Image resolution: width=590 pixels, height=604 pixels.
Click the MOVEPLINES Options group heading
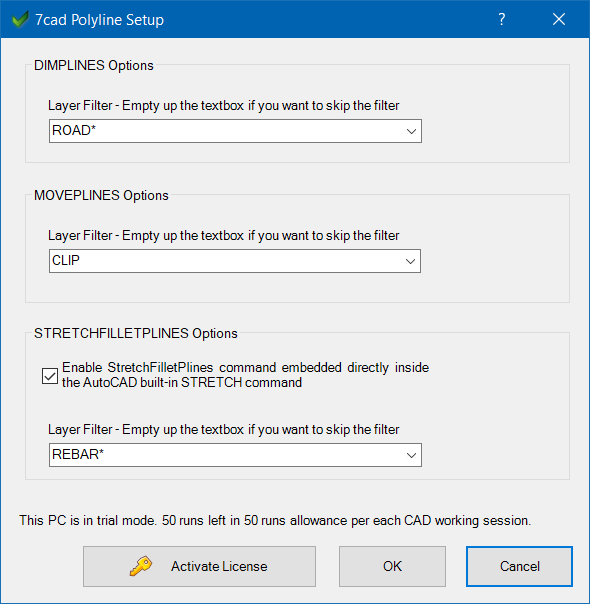pos(101,195)
